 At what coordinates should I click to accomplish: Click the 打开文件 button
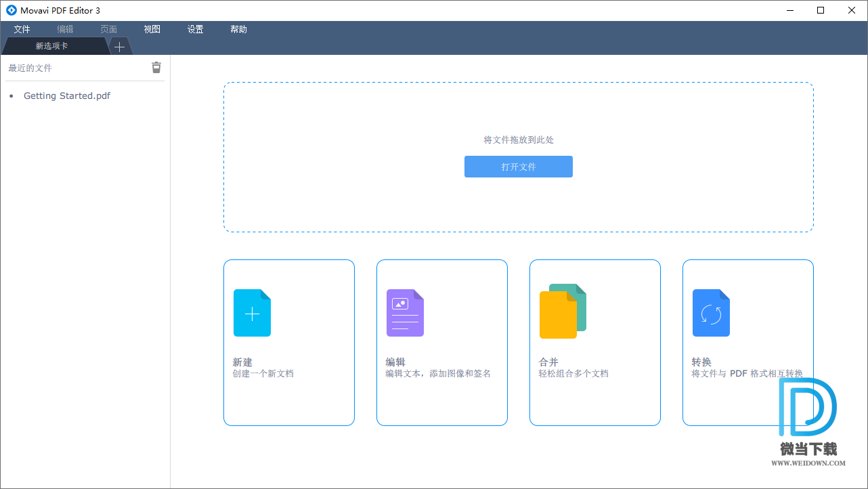point(519,167)
